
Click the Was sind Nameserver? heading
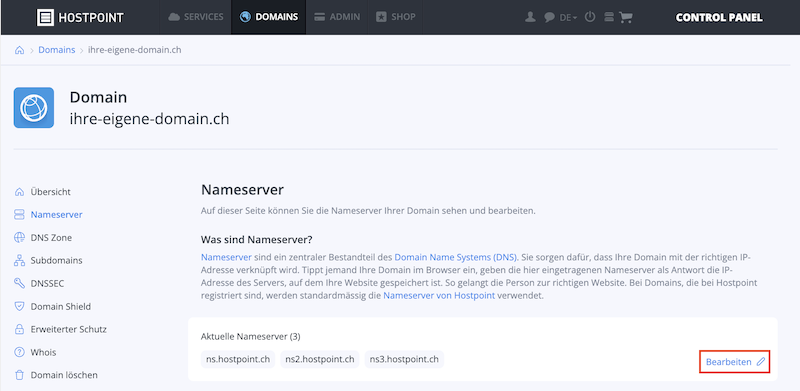click(x=257, y=239)
